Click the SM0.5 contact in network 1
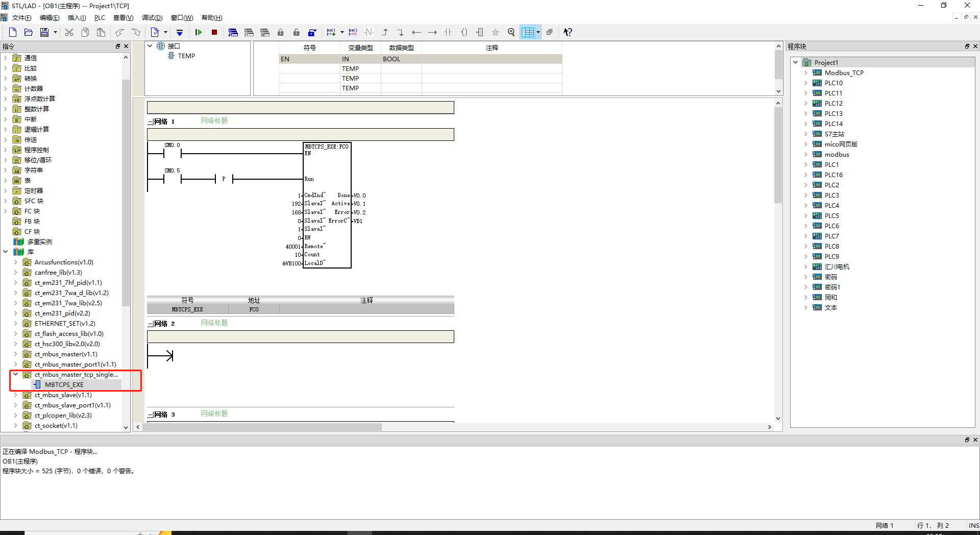The image size is (980, 535). (x=172, y=179)
